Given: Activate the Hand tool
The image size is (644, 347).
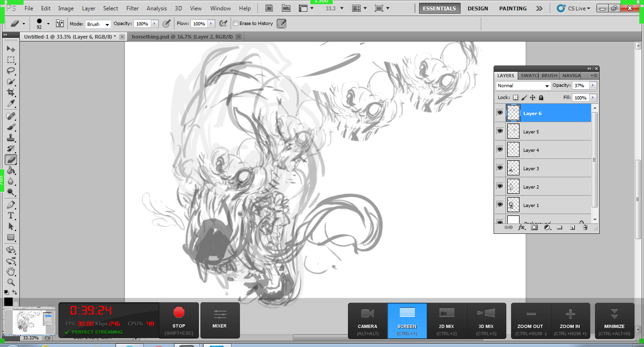Looking at the screenshot, I should (x=10, y=272).
